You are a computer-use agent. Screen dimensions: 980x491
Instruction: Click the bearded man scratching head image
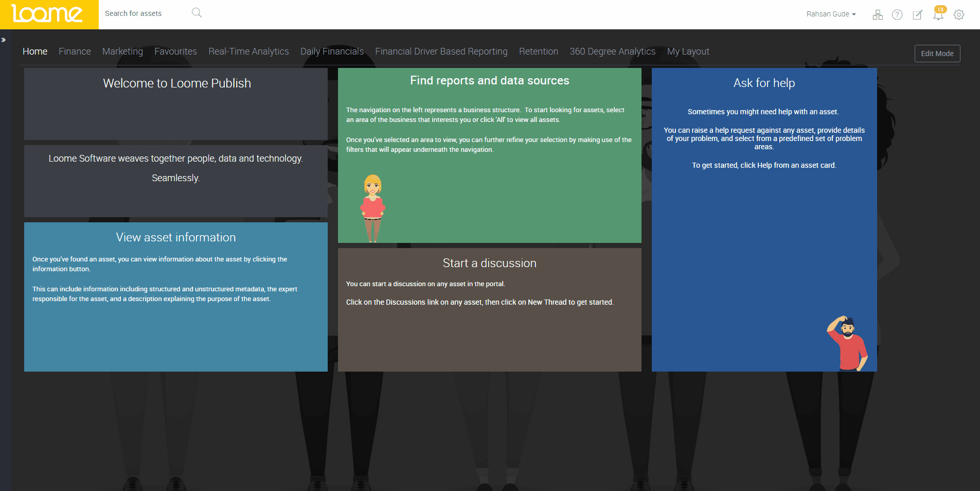point(847,343)
